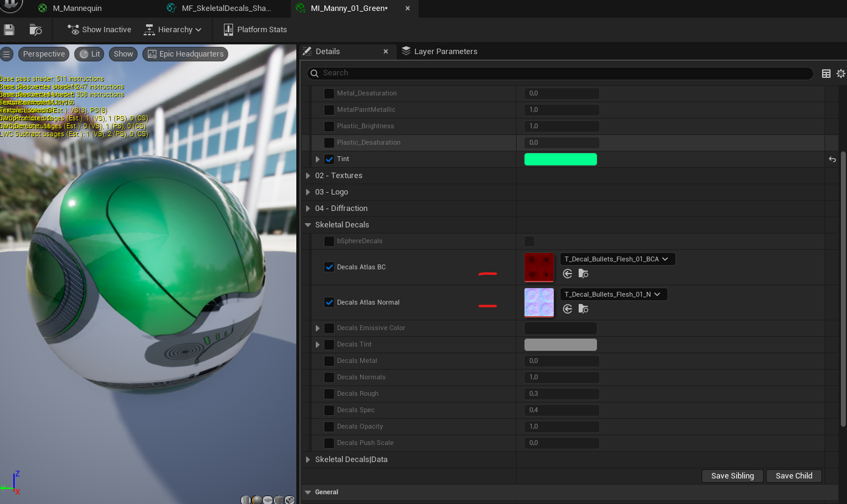The height and width of the screenshot is (504, 847).
Task: Browse to Decals Atlas Normal texture in Content Browser
Action: [x=584, y=309]
